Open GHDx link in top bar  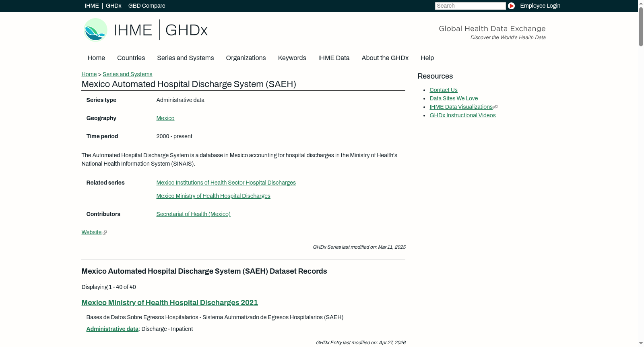pyautogui.click(x=114, y=6)
